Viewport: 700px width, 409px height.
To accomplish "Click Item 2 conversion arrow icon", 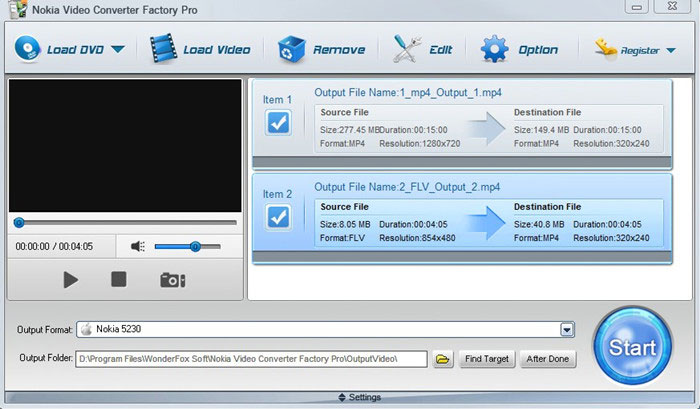I will coord(487,222).
